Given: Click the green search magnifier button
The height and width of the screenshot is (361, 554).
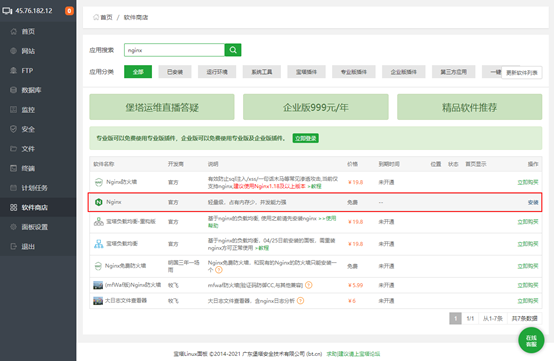Looking at the screenshot, I should tap(233, 50).
